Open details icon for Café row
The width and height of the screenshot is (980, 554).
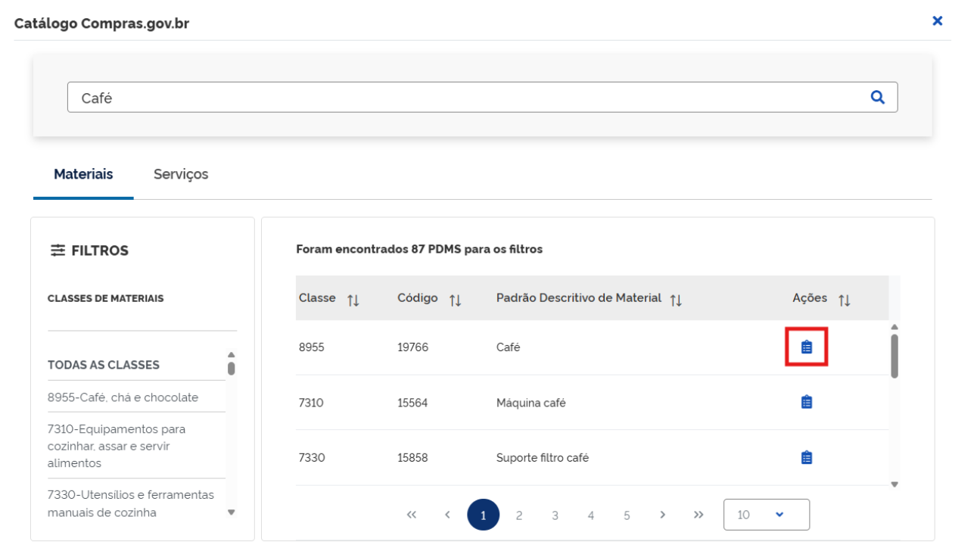click(x=806, y=347)
